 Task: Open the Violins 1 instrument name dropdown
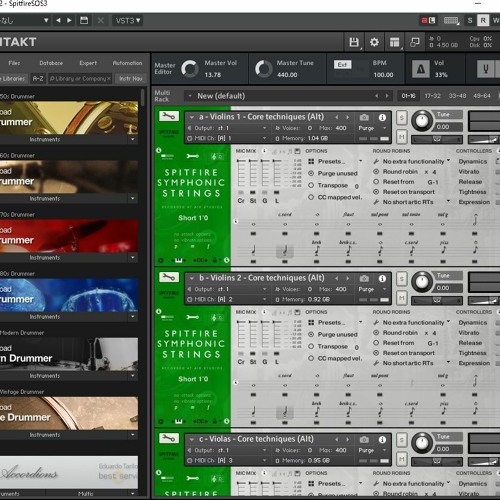(x=192, y=117)
